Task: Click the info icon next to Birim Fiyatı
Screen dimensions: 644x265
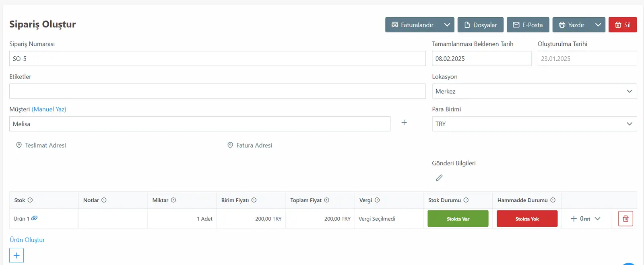Action: coord(254,200)
